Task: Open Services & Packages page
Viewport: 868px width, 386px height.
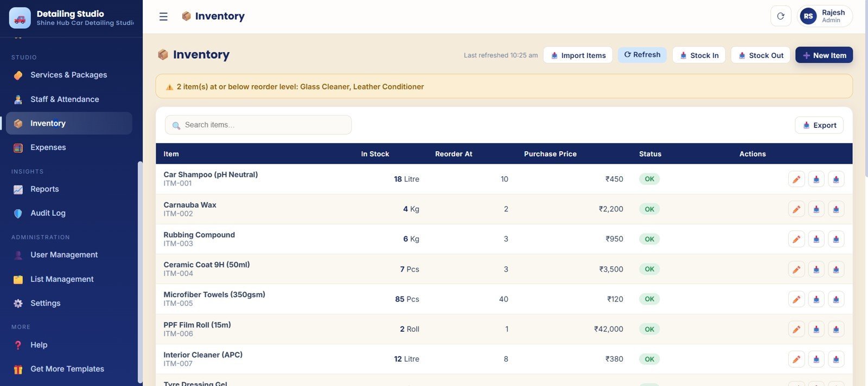Action: point(69,75)
